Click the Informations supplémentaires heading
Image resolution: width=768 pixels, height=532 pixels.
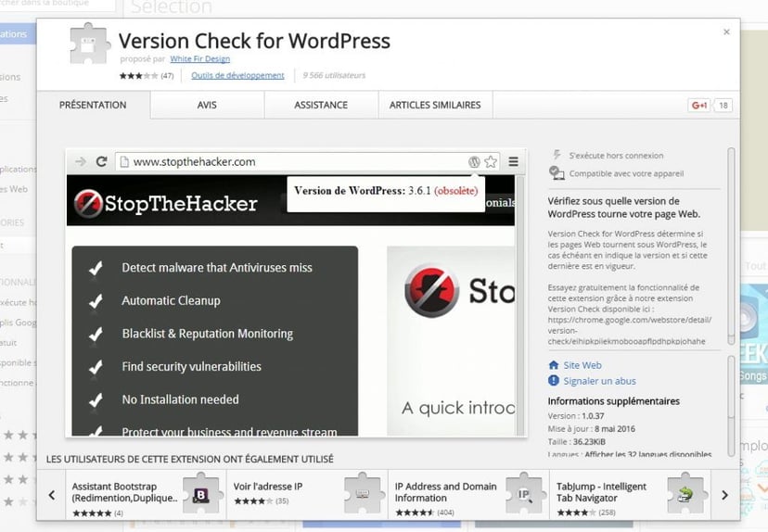pyautogui.click(x=614, y=400)
